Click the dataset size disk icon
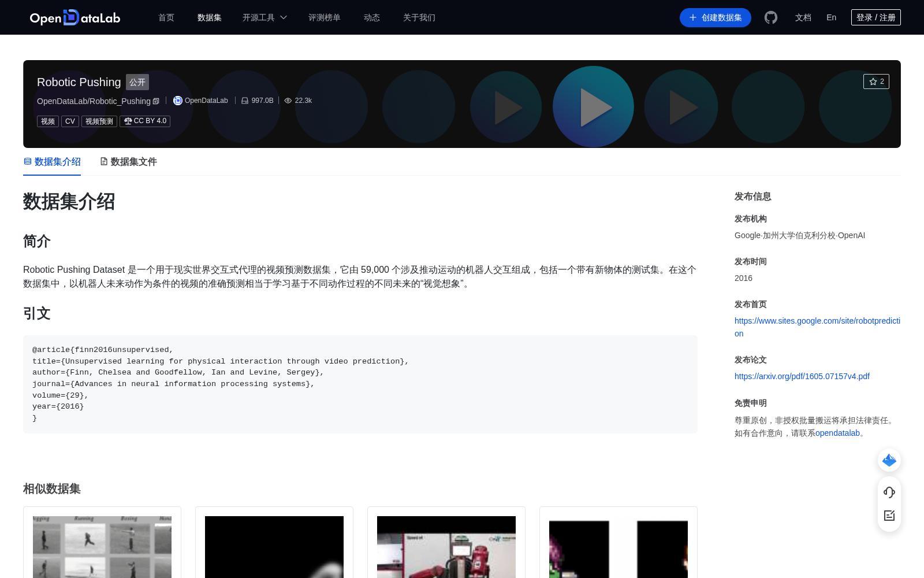This screenshot has width=924, height=578. coord(245,101)
